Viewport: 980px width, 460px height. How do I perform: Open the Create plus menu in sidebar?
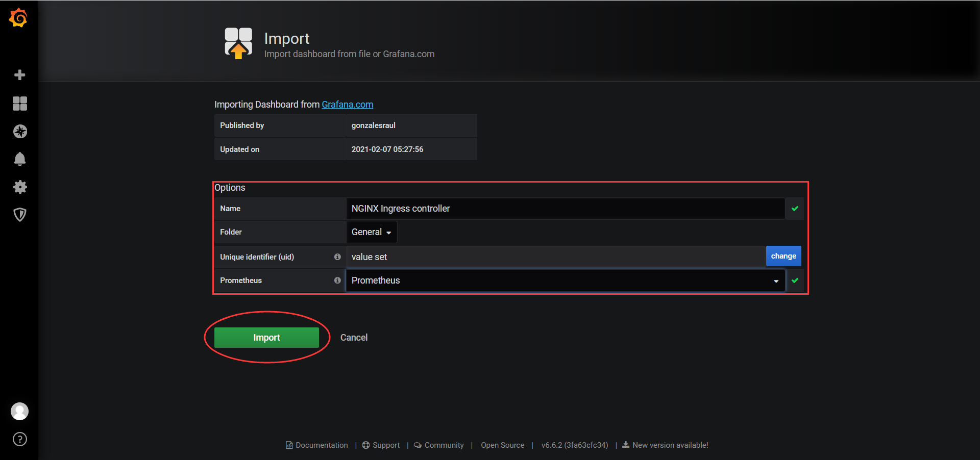(20, 75)
